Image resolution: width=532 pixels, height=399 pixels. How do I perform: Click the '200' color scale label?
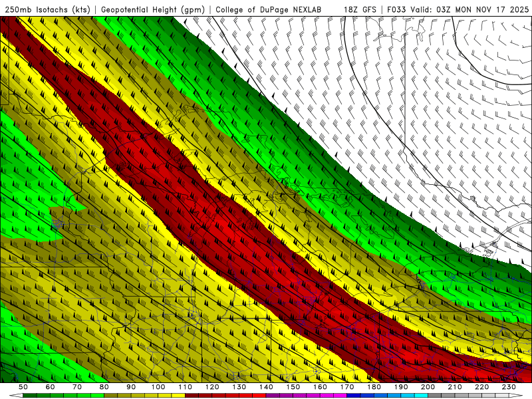428,387
